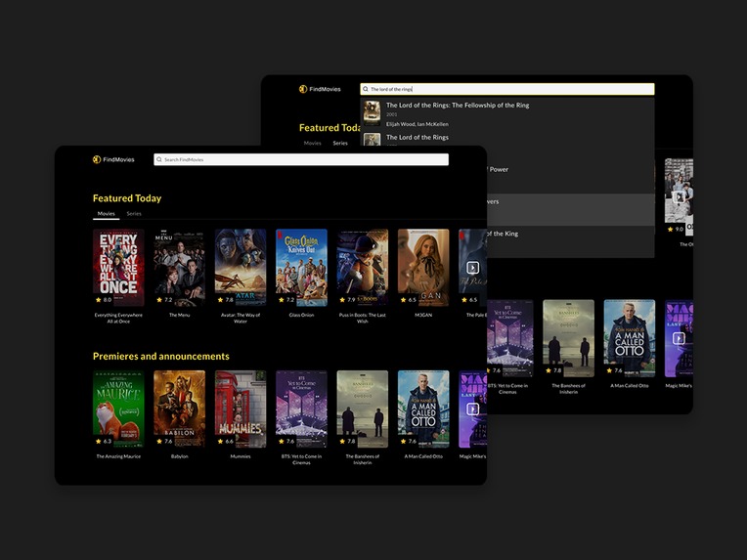Viewport: 747px width, 560px height.
Task: Click 'The Amazing Maurice' title text
Action: pos(118,456)
